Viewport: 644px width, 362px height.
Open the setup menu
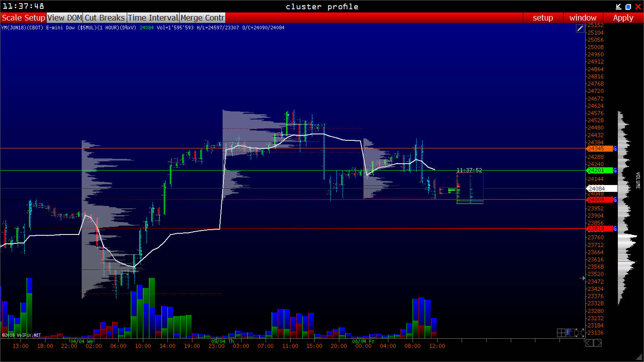tap(543, 18)
